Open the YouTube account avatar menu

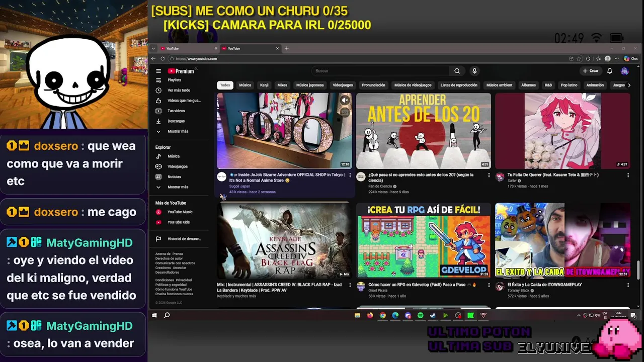624,71
